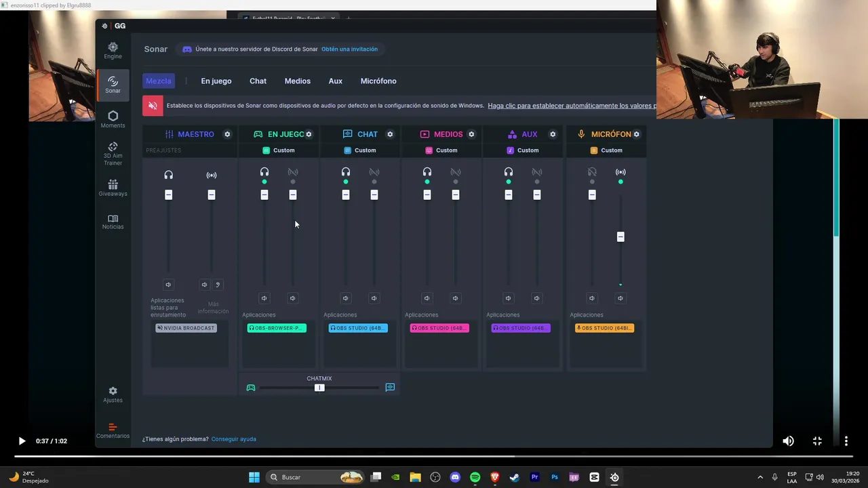Mute En Juego headphones channel speaker button

[x=264, y=298]
